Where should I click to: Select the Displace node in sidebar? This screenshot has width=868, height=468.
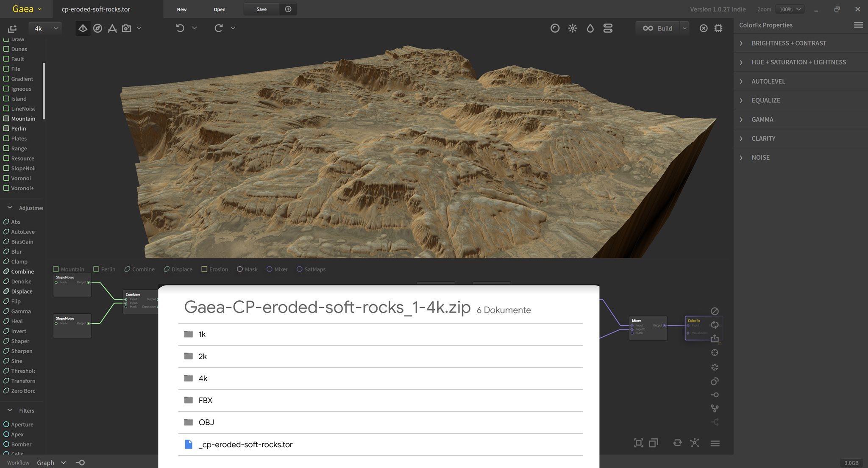pos(18,291)
